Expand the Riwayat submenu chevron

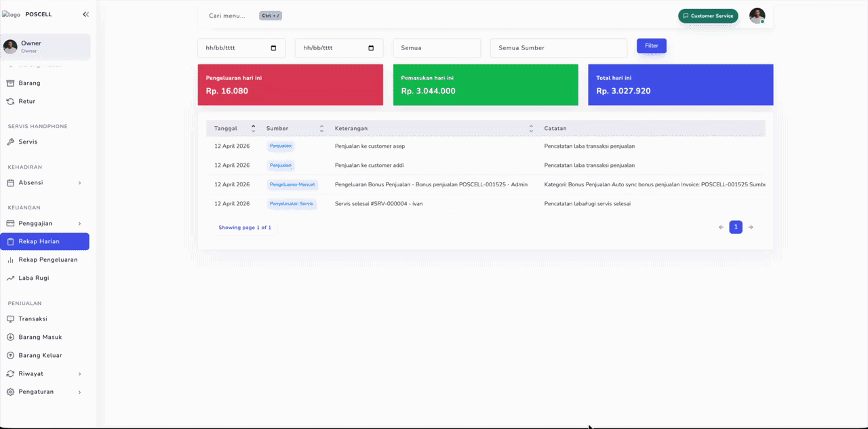[79, 373]
